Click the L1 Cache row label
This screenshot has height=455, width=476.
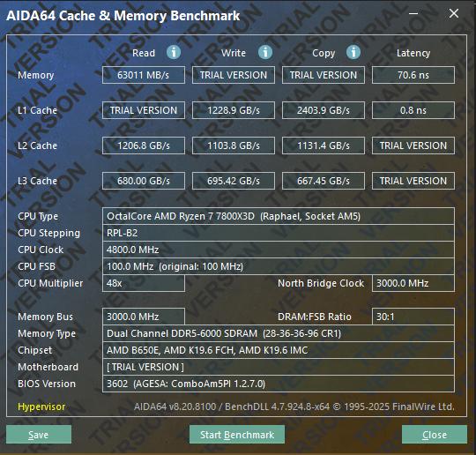point(37,110)
